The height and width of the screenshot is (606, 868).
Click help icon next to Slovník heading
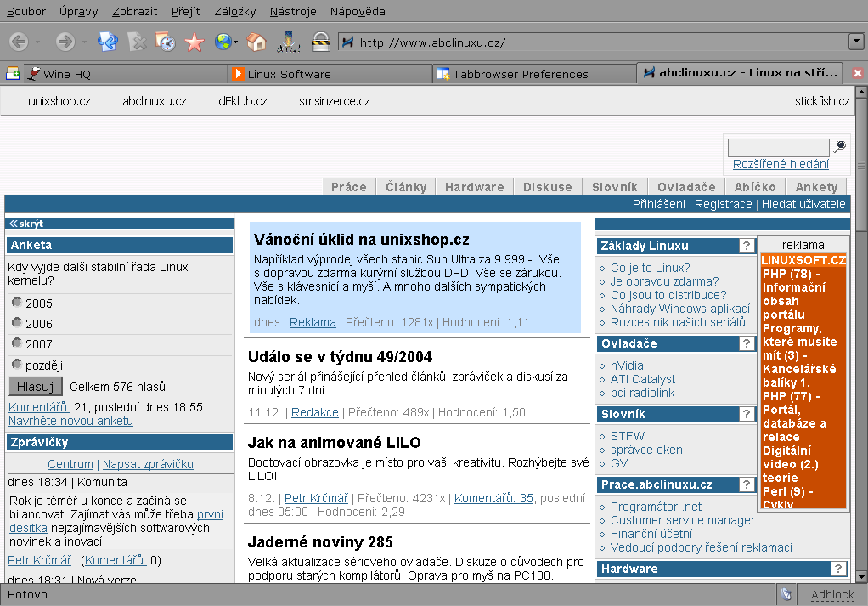(747, 414)
